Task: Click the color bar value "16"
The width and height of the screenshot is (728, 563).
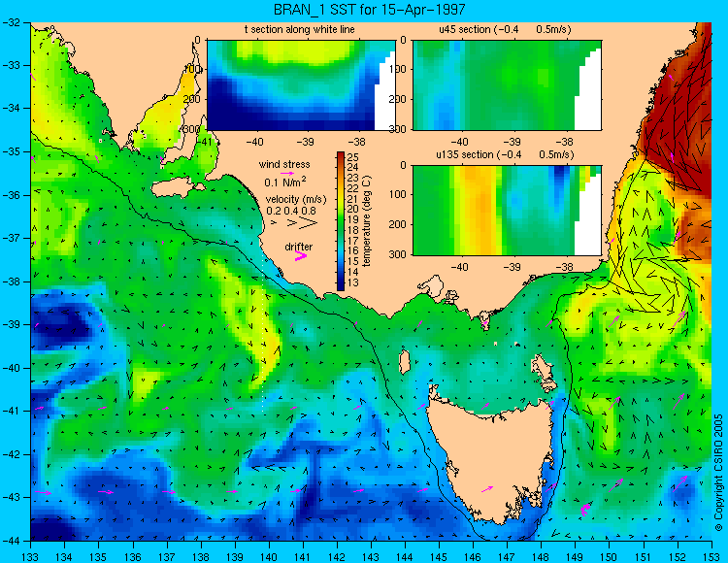Action: pos(353,251)
